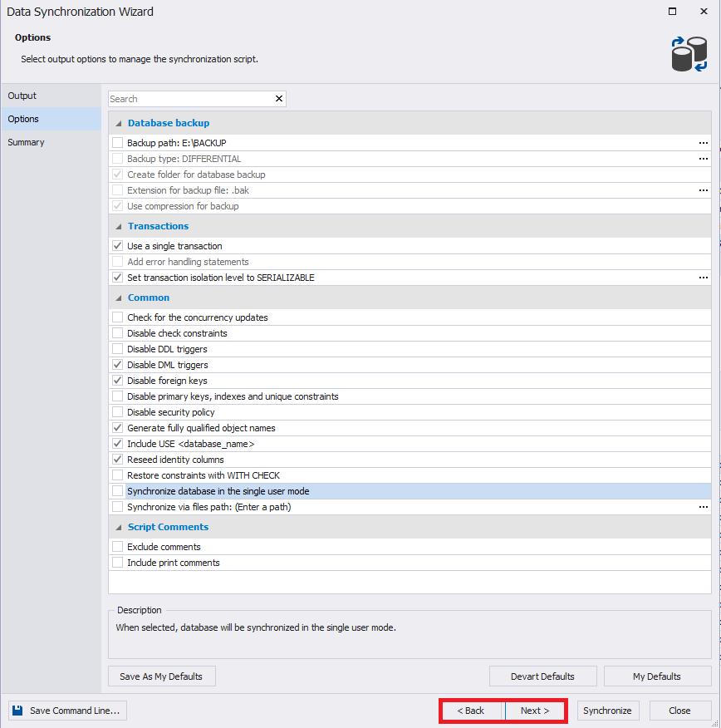This screenshot has height=728, width=721.
Task: Click the save disk icon on Save Command Line
Action: pyautogui.click(x=17, y=710)
